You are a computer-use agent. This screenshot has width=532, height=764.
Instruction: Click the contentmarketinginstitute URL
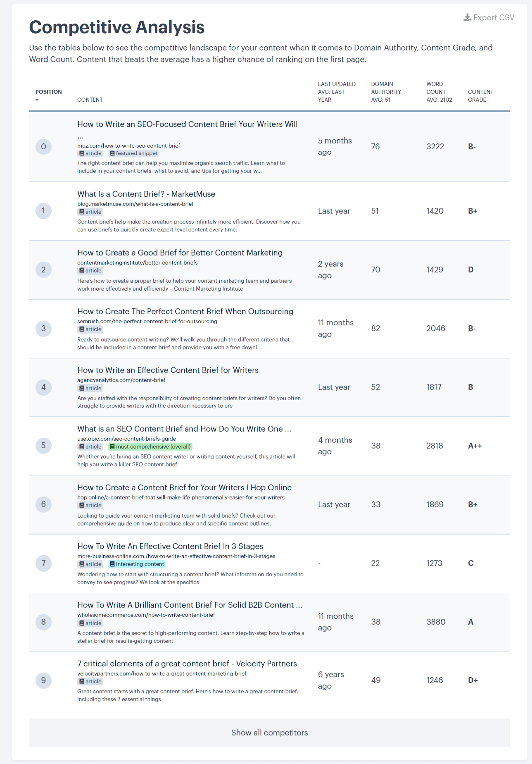(x=137, y=263)
